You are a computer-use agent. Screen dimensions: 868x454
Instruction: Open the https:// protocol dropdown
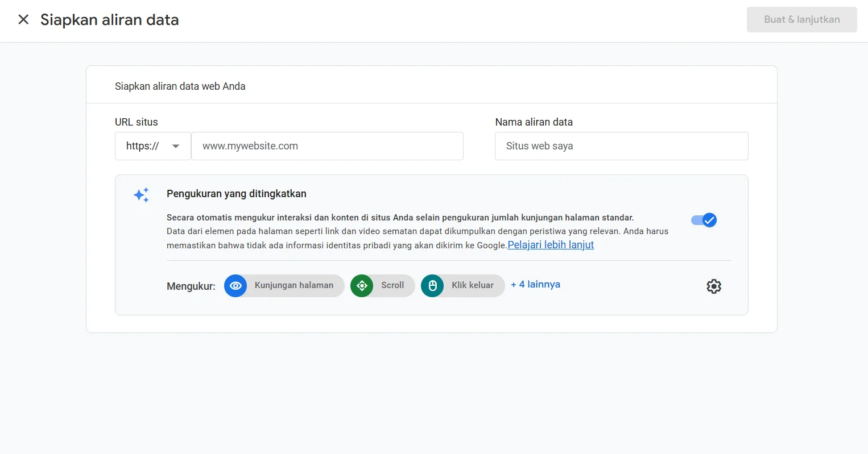(x=153, y=146)
